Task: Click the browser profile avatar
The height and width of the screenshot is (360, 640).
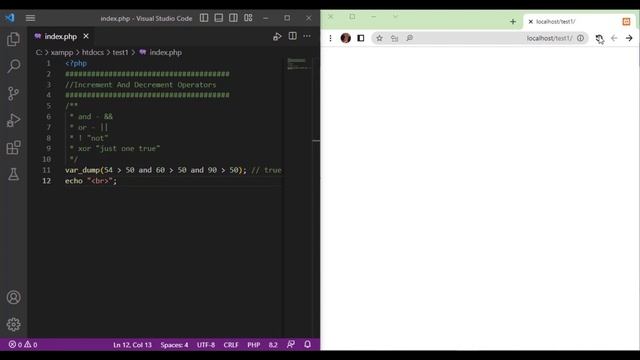Action: click(x=346, y=38)
